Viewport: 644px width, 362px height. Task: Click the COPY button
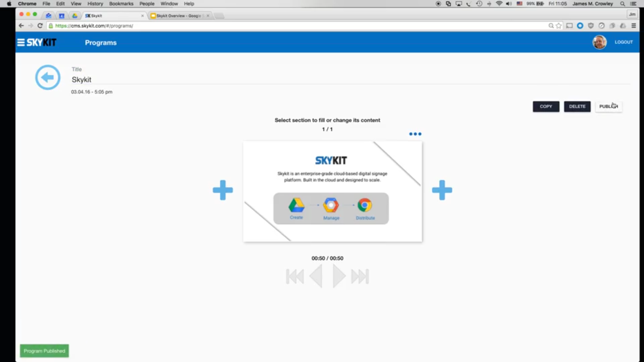(546, 106)
